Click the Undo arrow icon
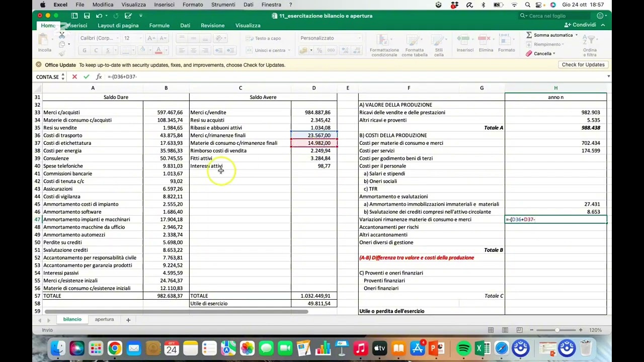Viewport: 644px width, 362px height. point(99,16)
